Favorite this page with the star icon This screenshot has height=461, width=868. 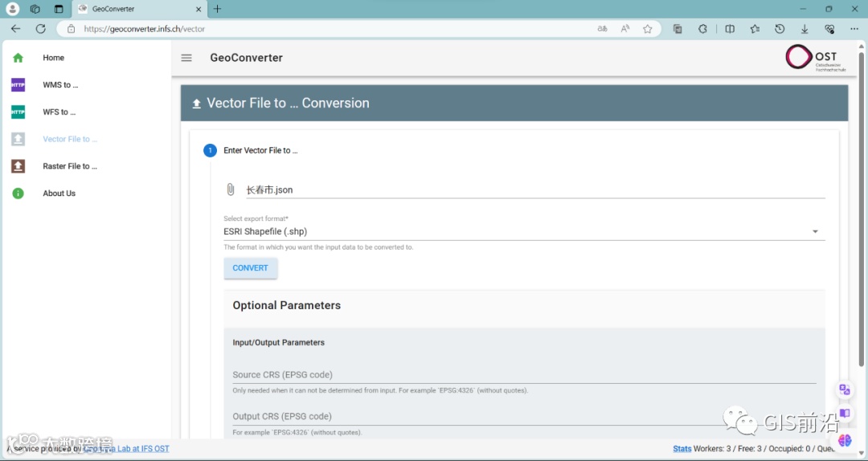tap(648, 29)
